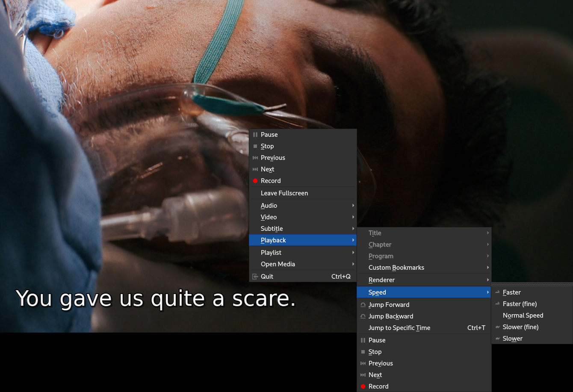This screenshot has height=392, width=573.
Task: Choose Slower playback speed
Action: (x=532, y=339)
